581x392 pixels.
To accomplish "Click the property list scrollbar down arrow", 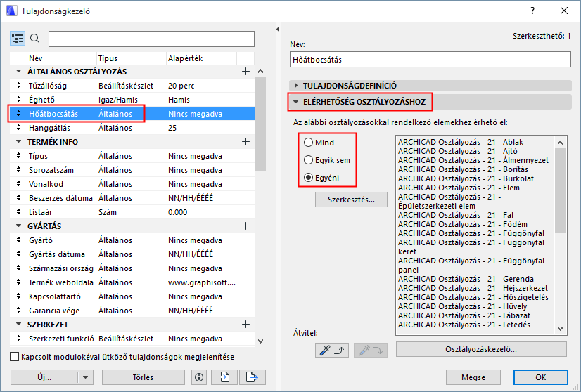I will 260,341.
